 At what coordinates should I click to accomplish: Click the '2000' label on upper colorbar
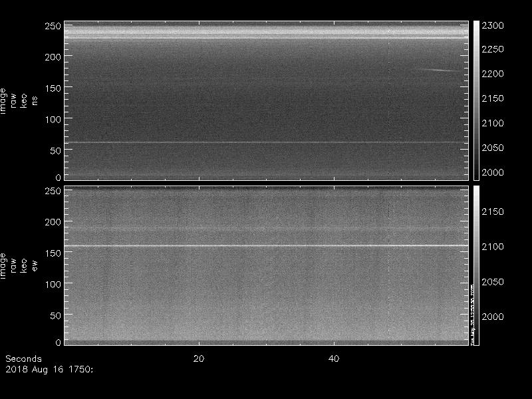pyautogui.click(x=493, y=172)
